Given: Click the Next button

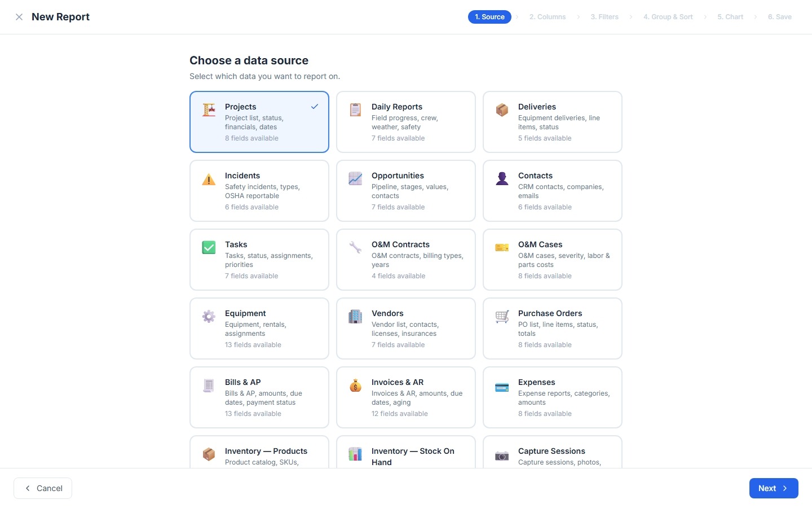Looking at the screenshot, I should point(774,488).
